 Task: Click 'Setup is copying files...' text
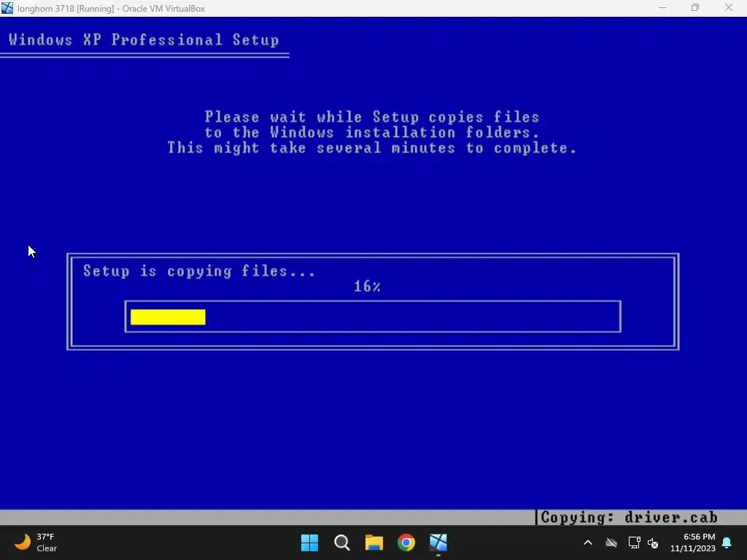pyautogui.click(x=199, y=271)
